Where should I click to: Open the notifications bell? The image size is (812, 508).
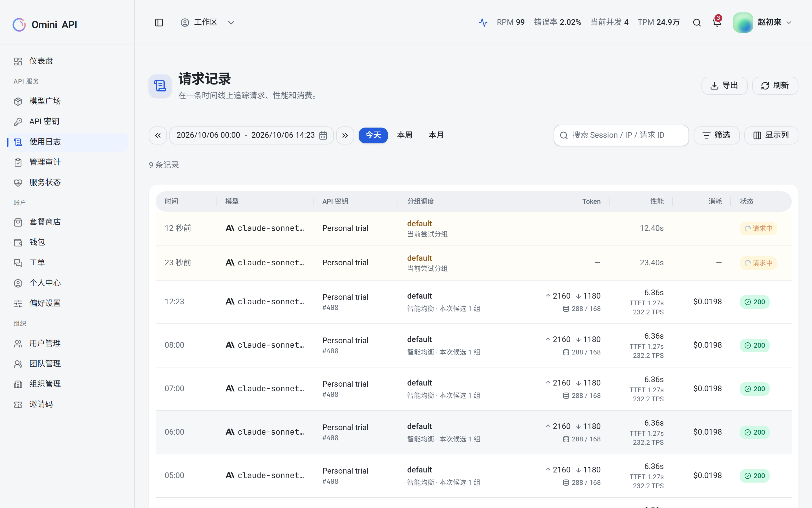(717, 23)
